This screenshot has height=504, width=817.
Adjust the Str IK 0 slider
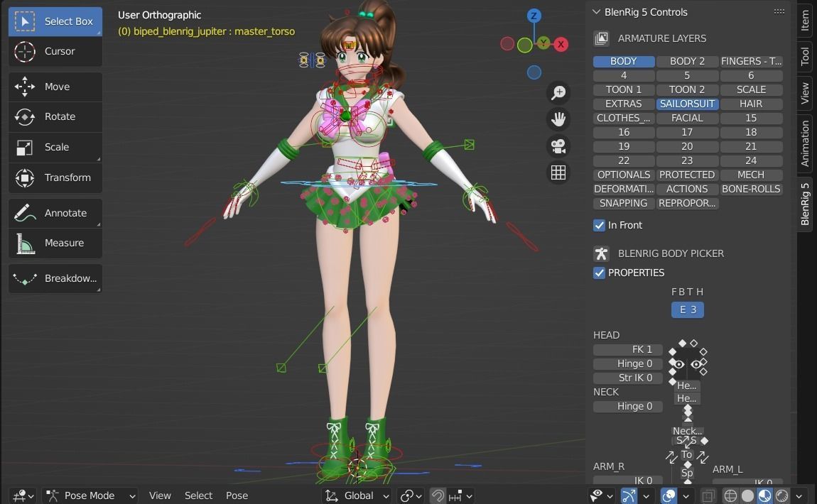pyautogui.click(x=628, y=378)
